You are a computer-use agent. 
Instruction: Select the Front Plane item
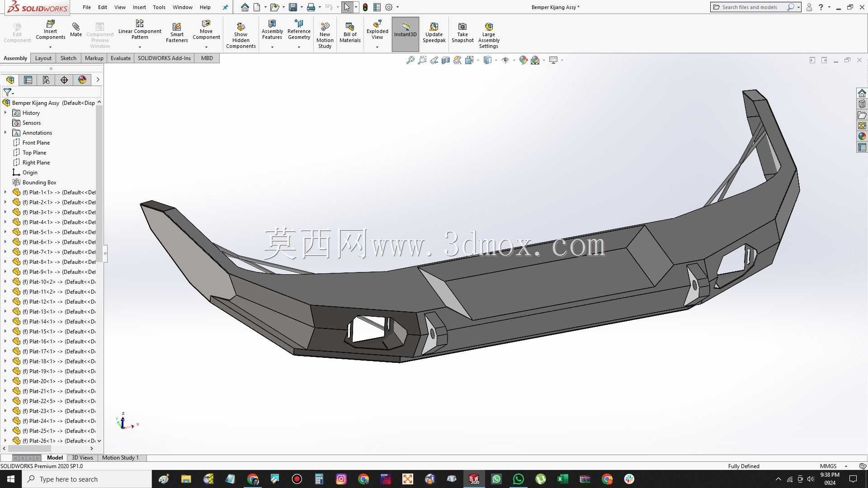(x=36, y=143)
